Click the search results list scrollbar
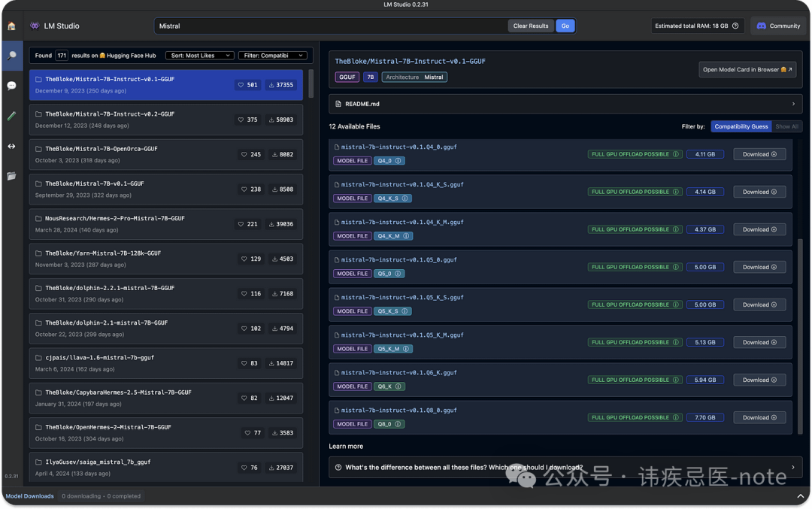The image size is (812, 509). pyautogui.click(x=311, y=84)
